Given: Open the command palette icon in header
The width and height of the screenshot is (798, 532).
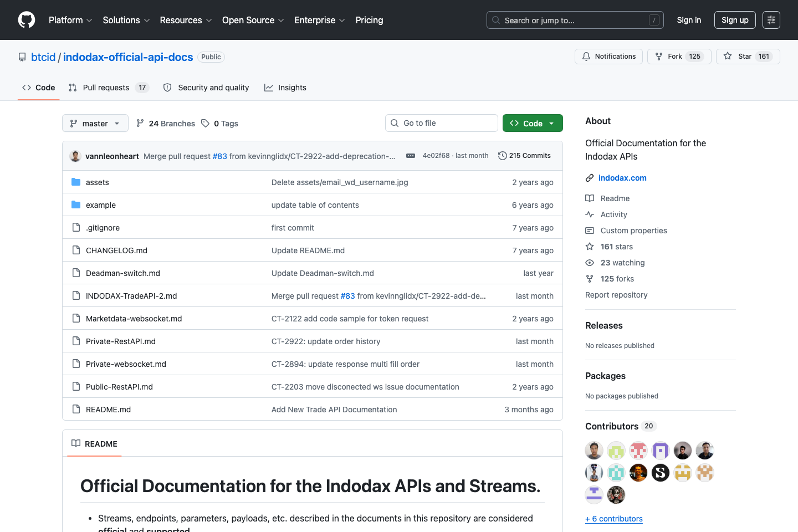Looking at the screenshot, I should click(x=771, y=20).
